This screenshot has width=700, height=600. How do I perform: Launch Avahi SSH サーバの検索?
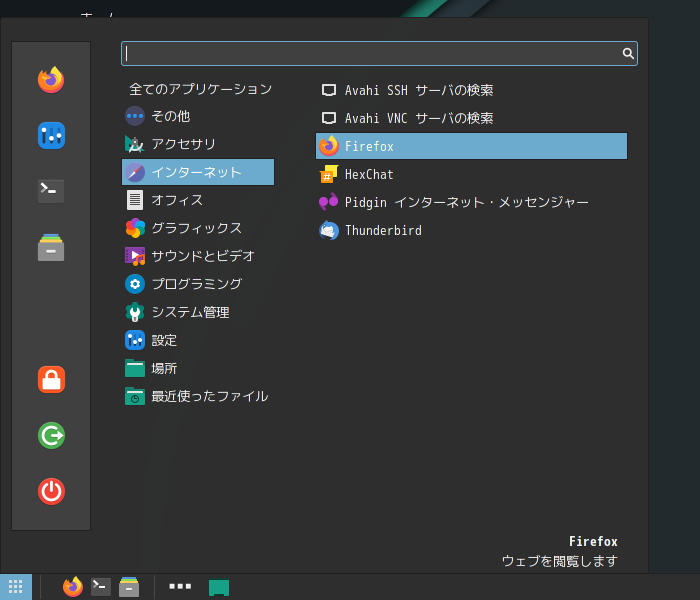[x=471, y=90]
